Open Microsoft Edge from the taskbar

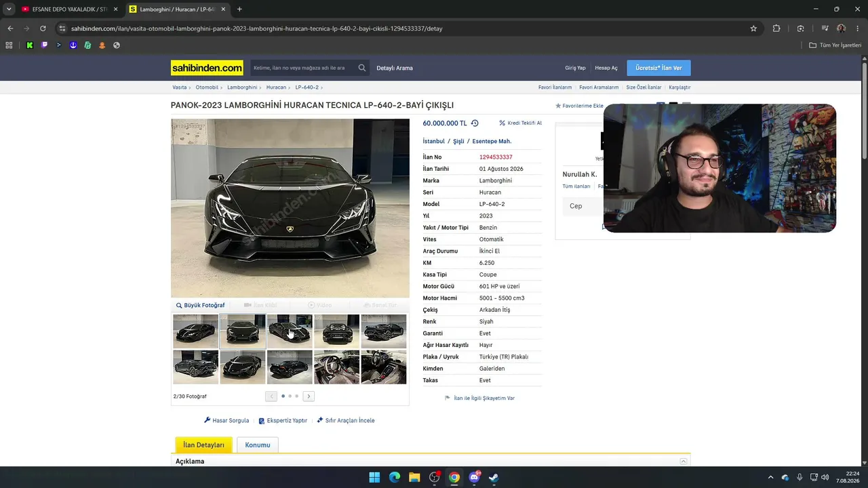(x=395, y=477)
